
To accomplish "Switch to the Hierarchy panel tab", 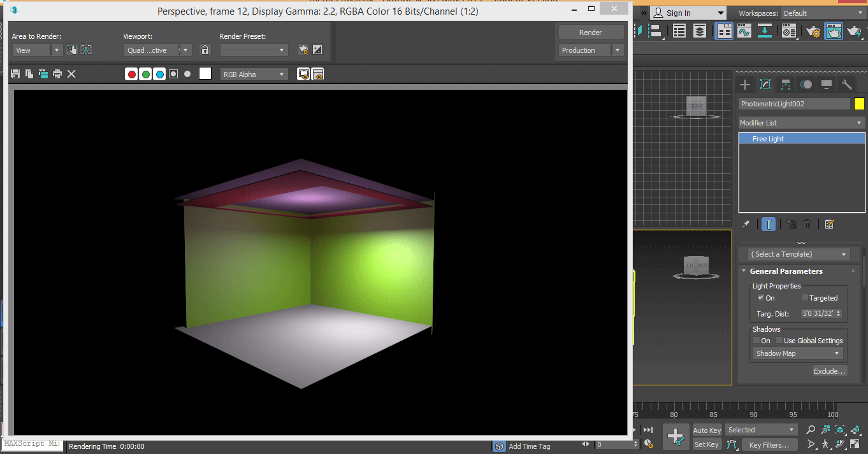I will (x=786, y=85).
